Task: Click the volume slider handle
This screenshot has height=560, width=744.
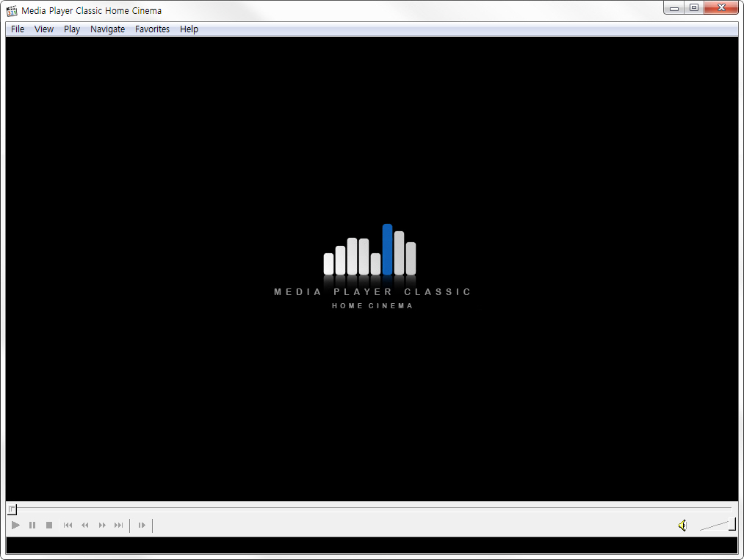Action: coord(732,524)
